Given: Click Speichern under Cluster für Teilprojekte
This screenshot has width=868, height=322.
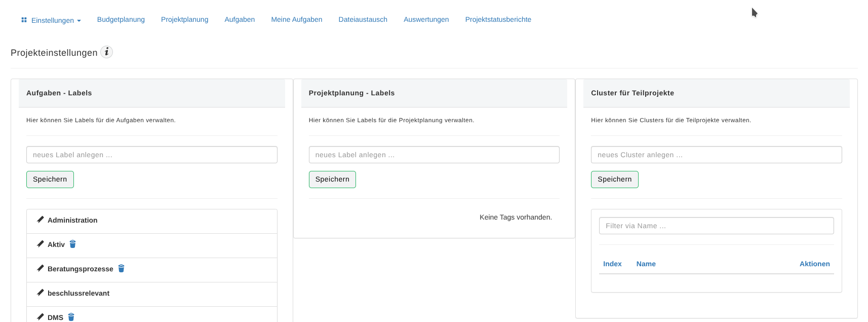Looking at the screenshot, I should pos(614,179).
